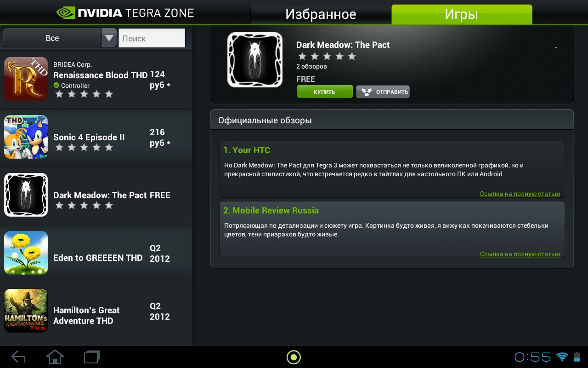Viewport: 588px width, 368px height.
Task: Open the full article link under Your HTC
Action: pos(520,194)
